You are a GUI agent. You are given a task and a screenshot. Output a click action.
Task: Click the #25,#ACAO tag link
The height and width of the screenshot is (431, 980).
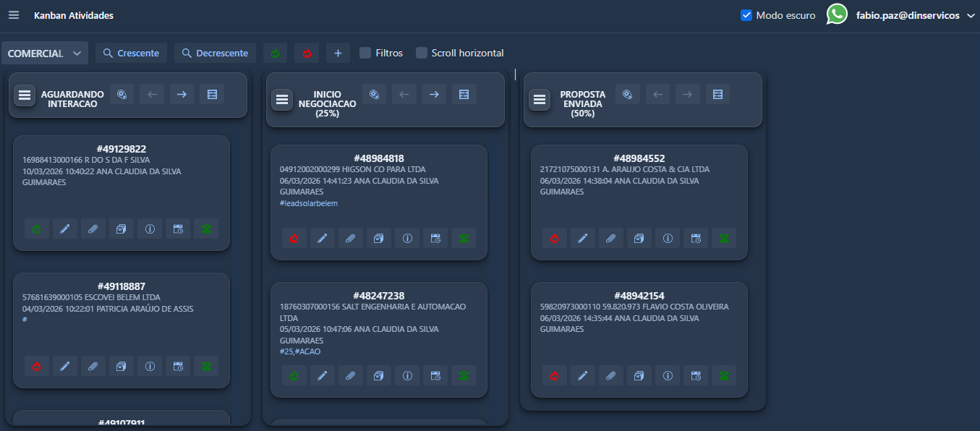pos(300,351)
